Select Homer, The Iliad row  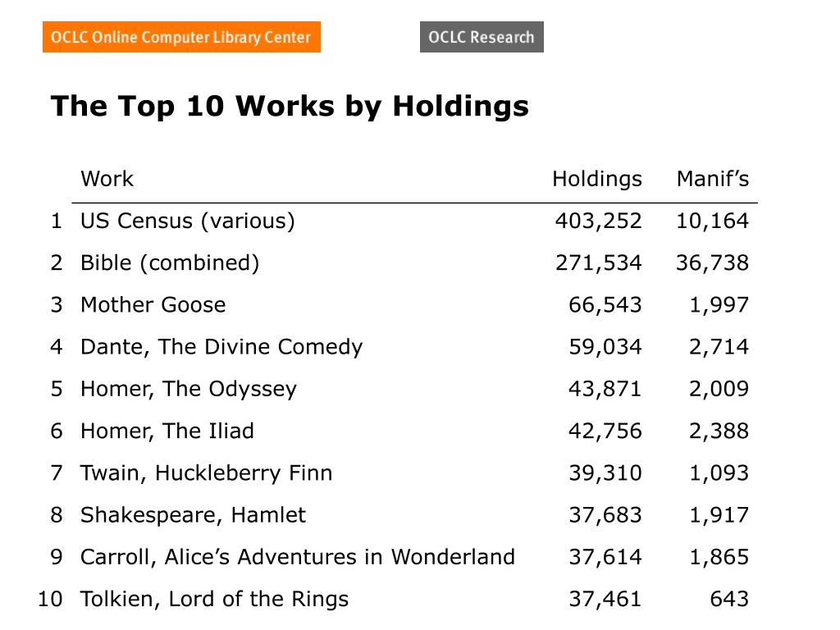point(399,431)
